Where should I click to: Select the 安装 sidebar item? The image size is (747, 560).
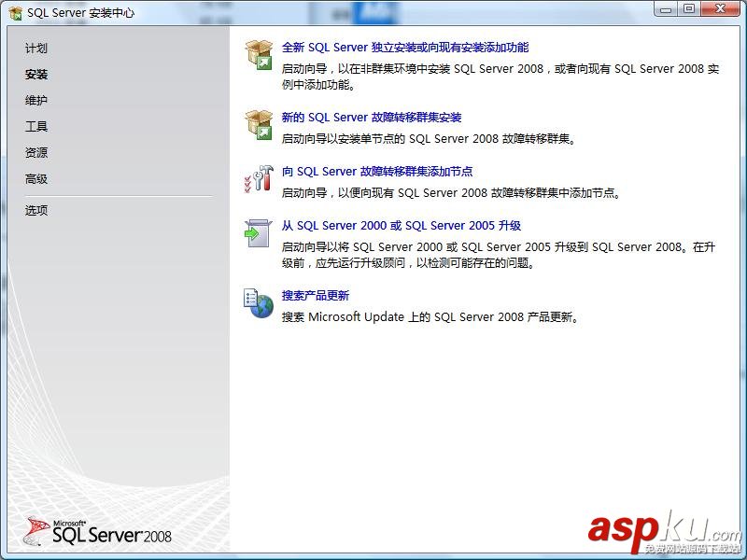pyautogui.click(x=36, y=75)
